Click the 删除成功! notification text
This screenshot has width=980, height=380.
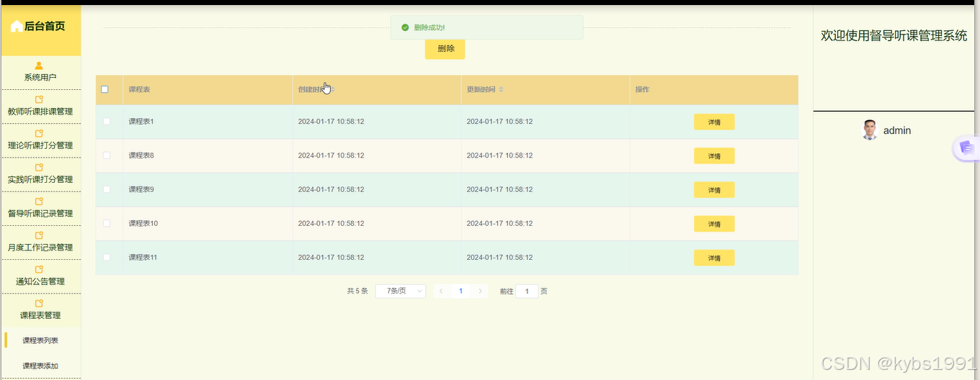click(429, 27)
